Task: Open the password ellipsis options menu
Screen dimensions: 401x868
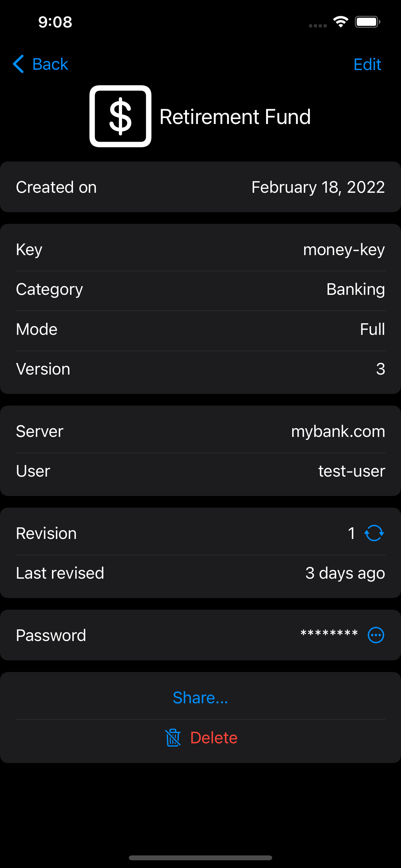Action: point(376,635)
